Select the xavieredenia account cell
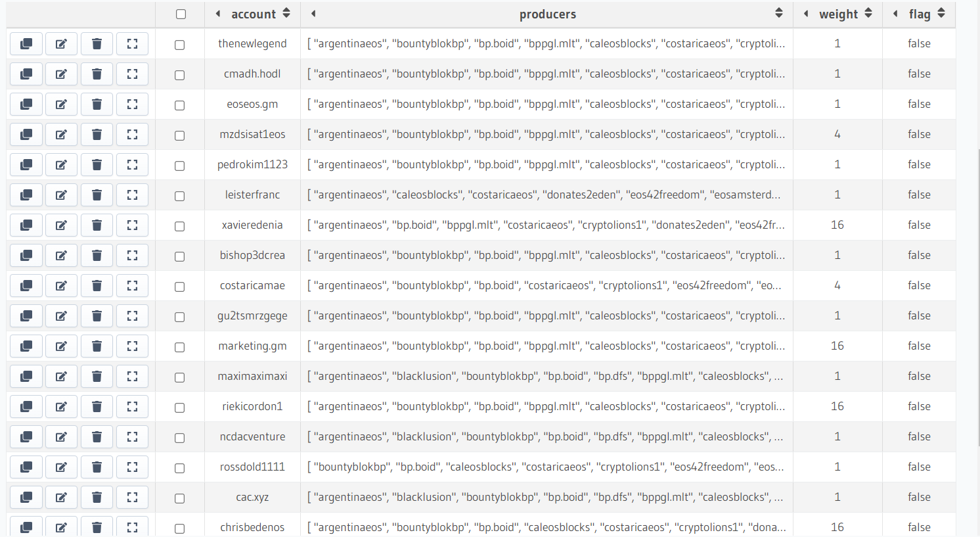Viewport: 980px width, 537px height. [x=253, y=225]
